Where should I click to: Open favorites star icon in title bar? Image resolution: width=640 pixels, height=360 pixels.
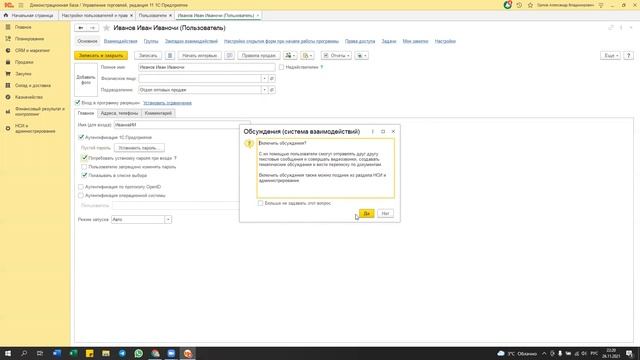(x=530, y=5)
